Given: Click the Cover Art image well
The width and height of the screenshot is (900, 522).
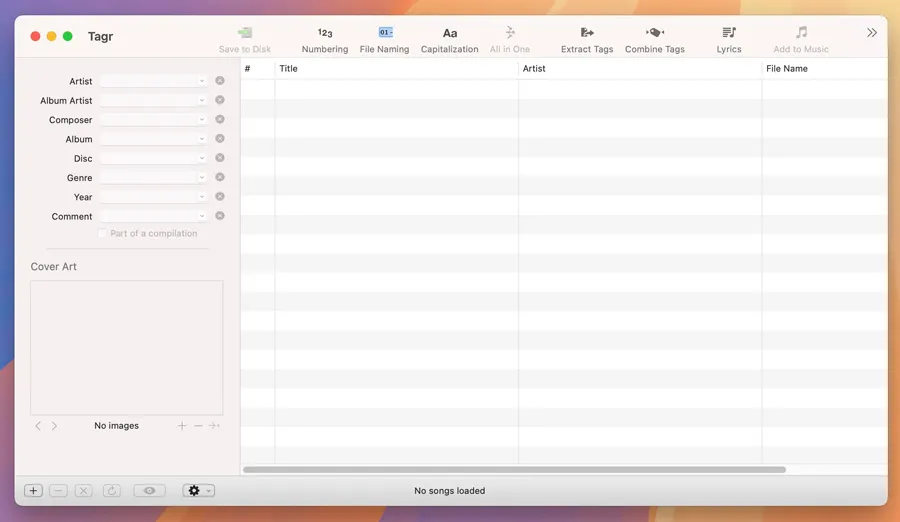Looking at the screenshot, I should coord(127,347).
